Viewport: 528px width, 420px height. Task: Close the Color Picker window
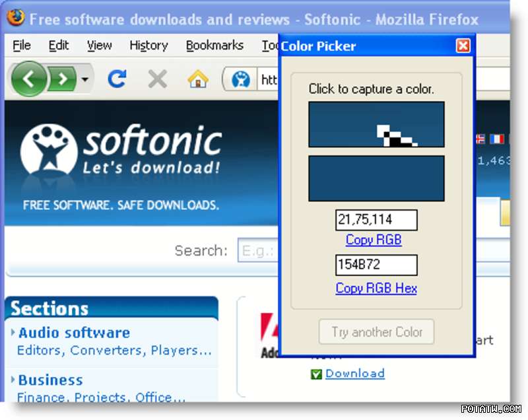coord(463,46)
